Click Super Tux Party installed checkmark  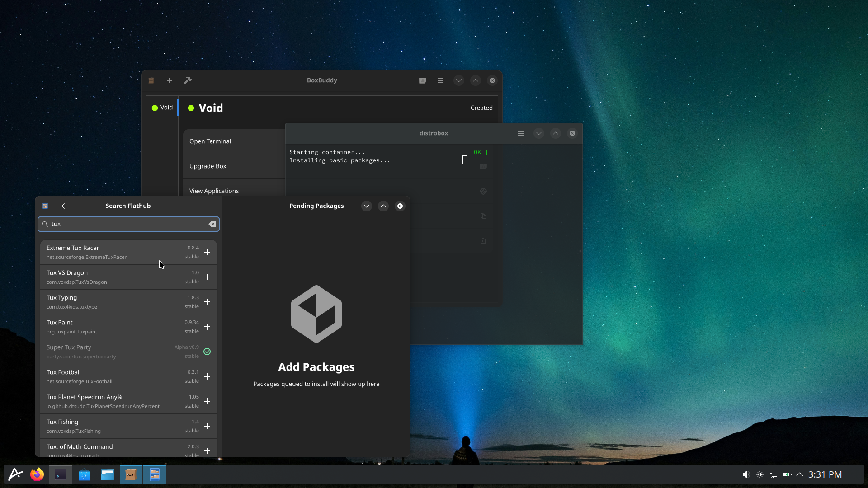point(207,352)
